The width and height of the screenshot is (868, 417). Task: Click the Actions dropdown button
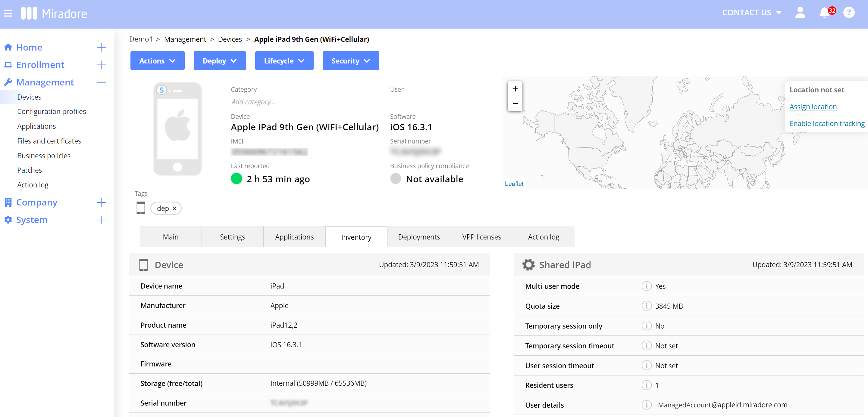(158, 61)
